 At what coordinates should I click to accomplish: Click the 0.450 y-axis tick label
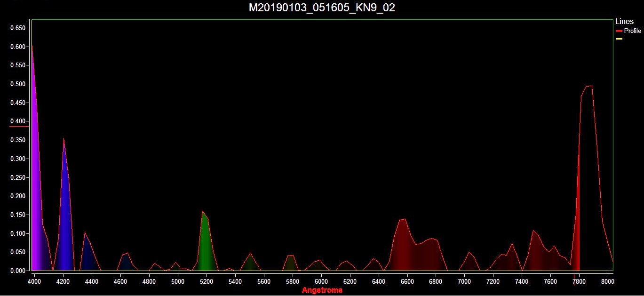coord(18,103)
